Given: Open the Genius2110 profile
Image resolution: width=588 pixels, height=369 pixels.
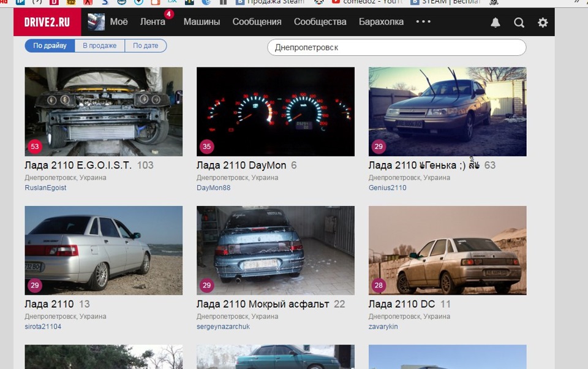Looking at the screenshot, I should pyautogui.click(x=387, y=188).
